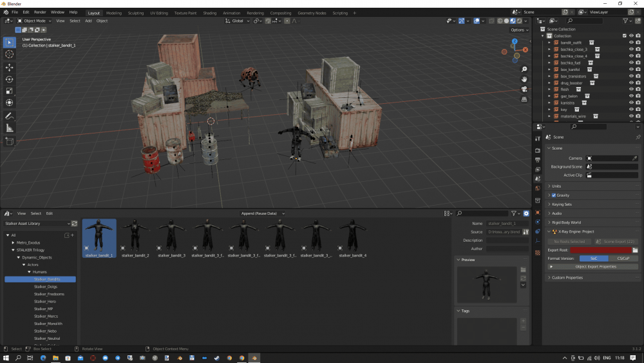Expand the Rigid Body World panel
Viewport: 644px width, 363px height.
tap(566, 222)
